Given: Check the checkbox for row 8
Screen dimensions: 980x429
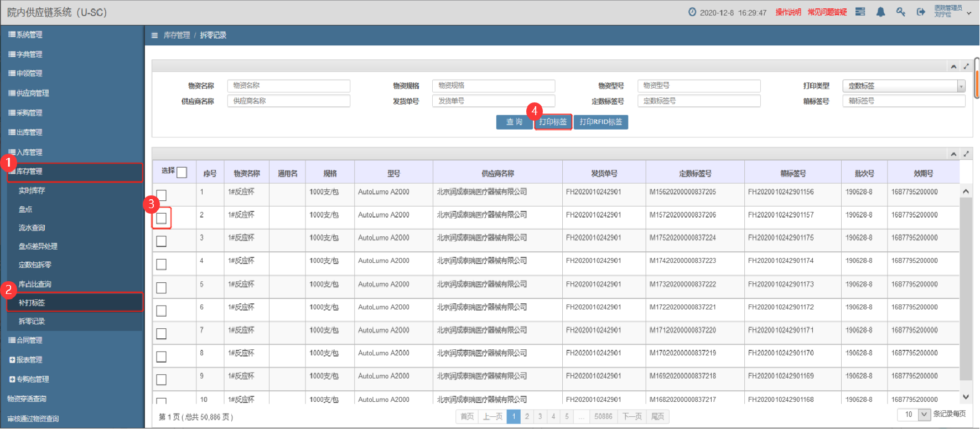Looking at the screenshot, I should (x=161, y=356).
